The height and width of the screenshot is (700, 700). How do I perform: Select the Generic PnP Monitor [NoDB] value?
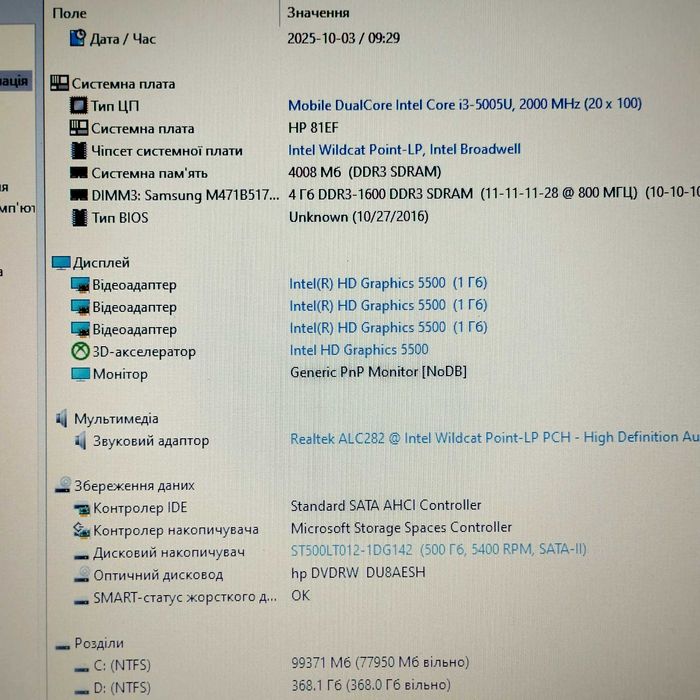point(379,372)
